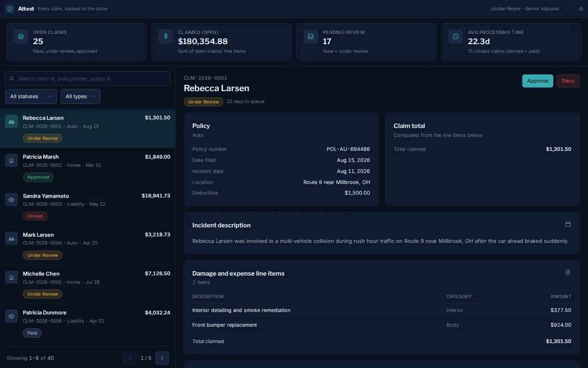Image resolution: width=588 pixels, height=368 pixels.
Task: Deny the Rebecca Larsen claim
Action: tap(568, 81)
